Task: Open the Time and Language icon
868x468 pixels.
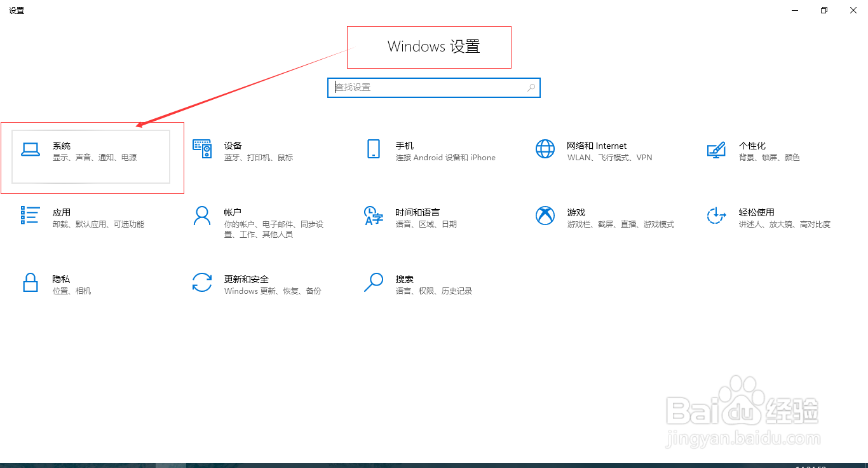Action: coord(374,216)
